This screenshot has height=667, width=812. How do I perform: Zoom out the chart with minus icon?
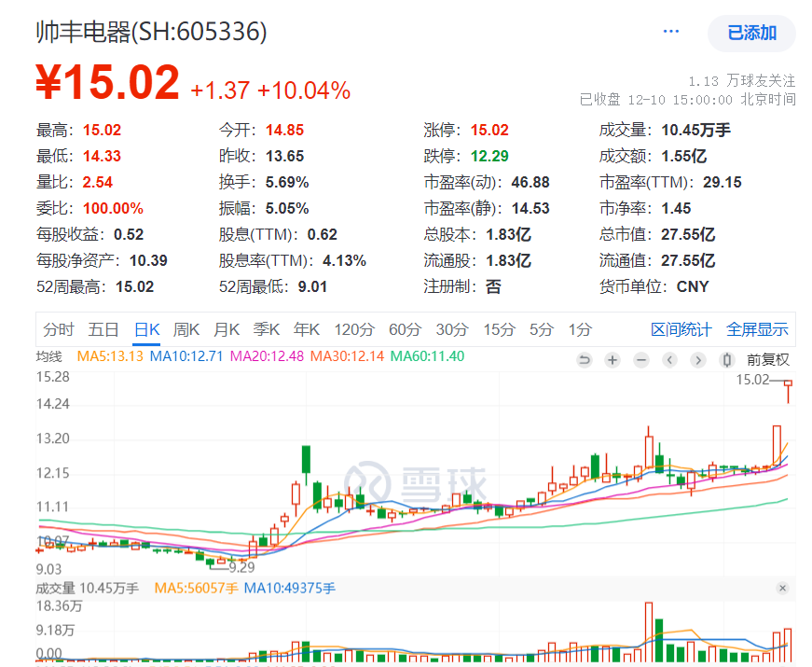pos(641,360)
